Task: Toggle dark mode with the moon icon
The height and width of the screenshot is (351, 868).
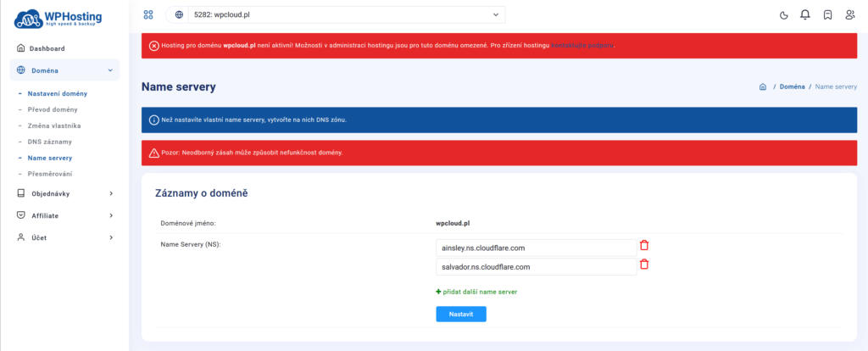Action: 783,14
